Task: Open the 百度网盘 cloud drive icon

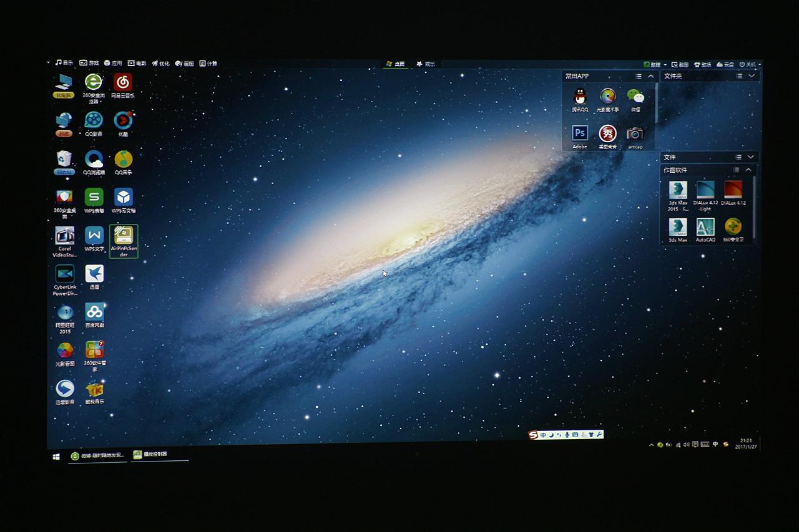Action: pyautogui.click(x=94, y=316)
